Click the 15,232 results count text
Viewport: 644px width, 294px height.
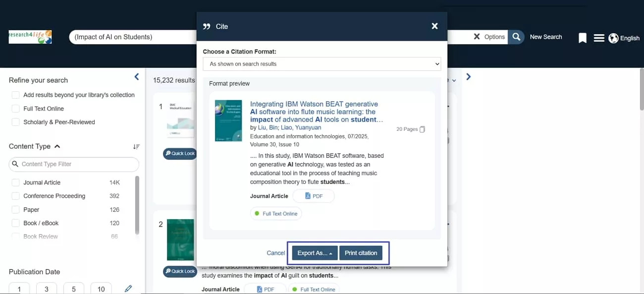174,80
